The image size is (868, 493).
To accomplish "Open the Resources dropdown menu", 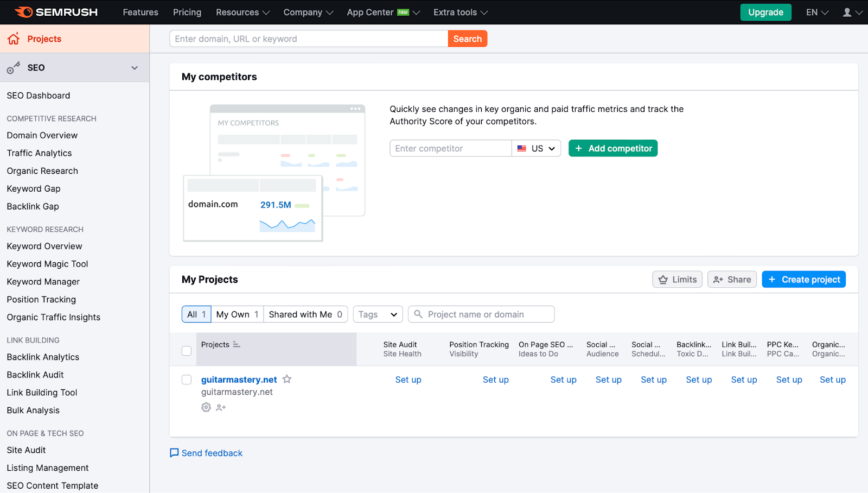I will coord(242,12).
